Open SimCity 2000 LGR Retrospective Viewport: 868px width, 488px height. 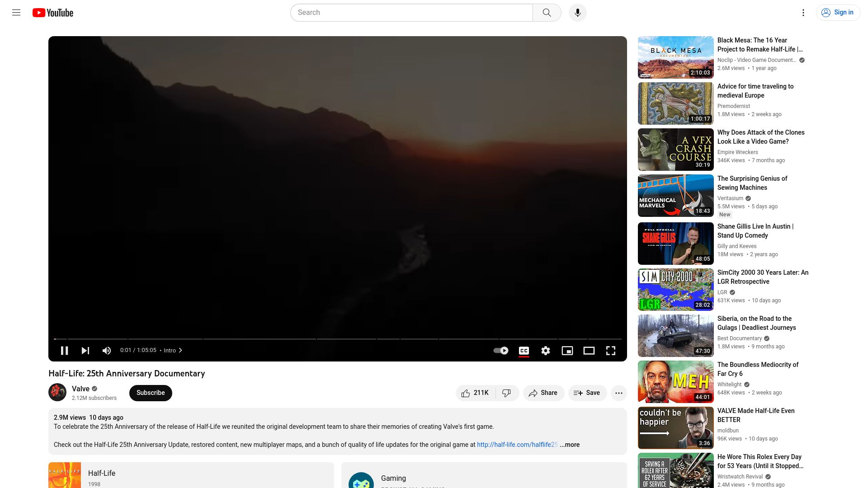tap(763, 277)
